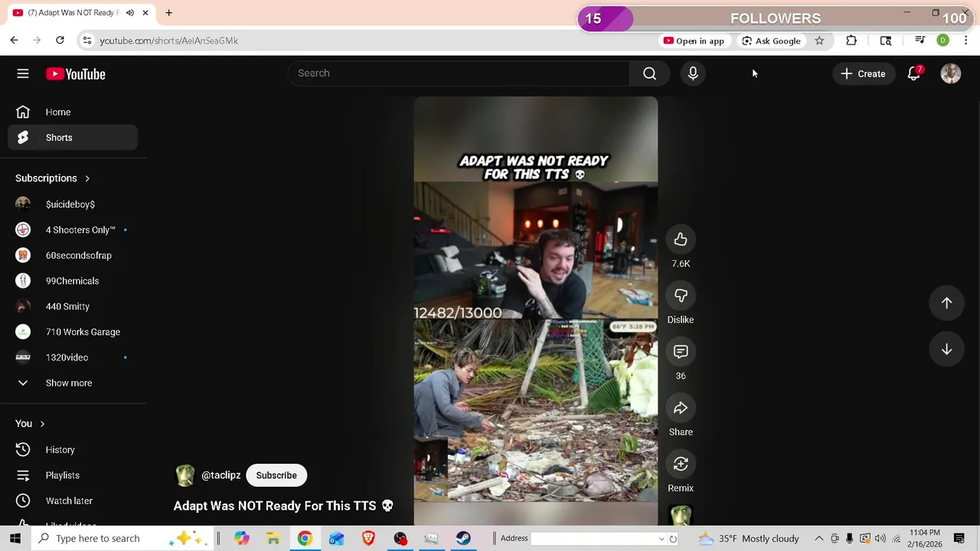Viewport: 980px width, 551px height.
Task: Open Steam from the taskbar
Action: (x=463, y=539)
